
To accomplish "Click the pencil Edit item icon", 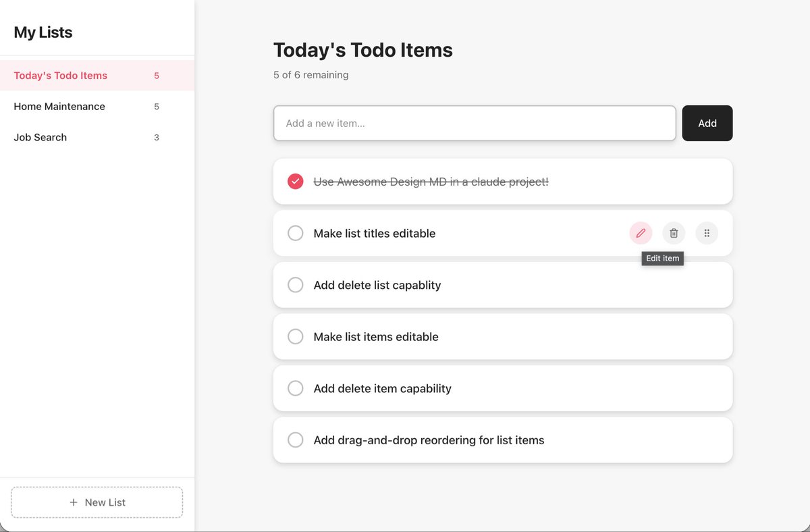I will (x=641, y=233).
